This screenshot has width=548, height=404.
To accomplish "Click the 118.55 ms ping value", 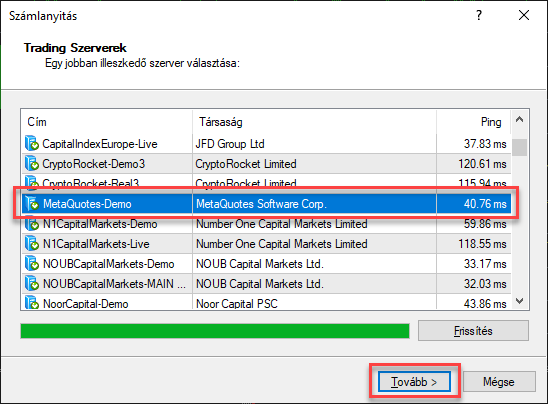I will coord(482,244).
